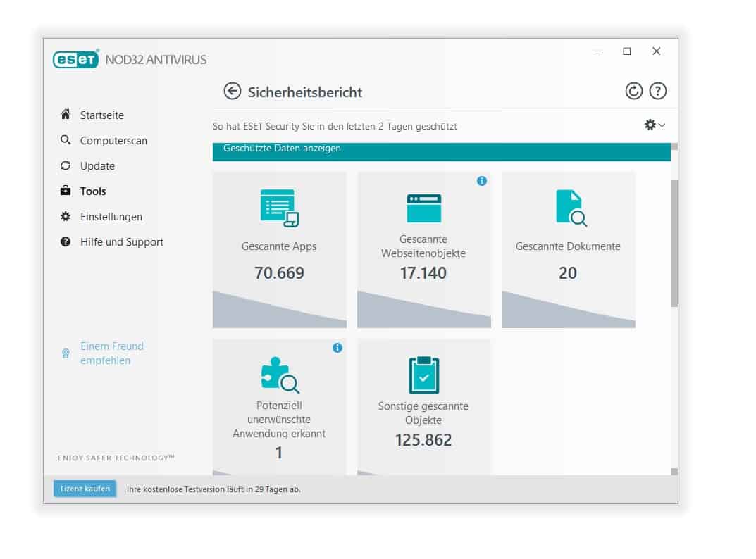Image resolution: width=756 pixels, height=559 pixels.
Task: Click the refresh icon beside the help button
Action: [x=633, y=91]
